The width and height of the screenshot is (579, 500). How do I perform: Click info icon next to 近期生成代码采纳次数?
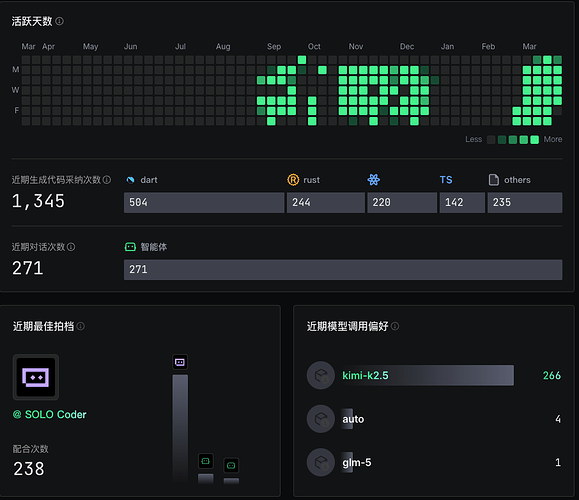tap(107, 180)
